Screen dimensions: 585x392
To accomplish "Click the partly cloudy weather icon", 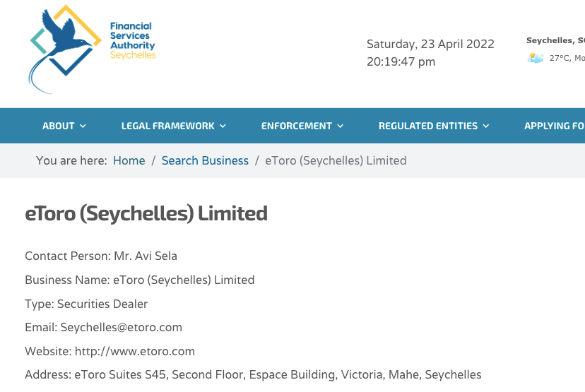I will point(536,58).
